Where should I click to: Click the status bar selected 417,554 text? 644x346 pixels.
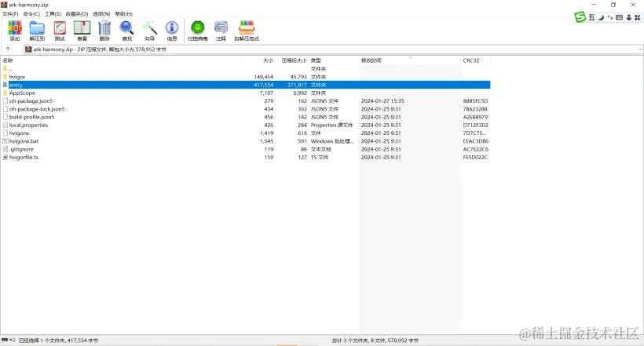point(58,341)
